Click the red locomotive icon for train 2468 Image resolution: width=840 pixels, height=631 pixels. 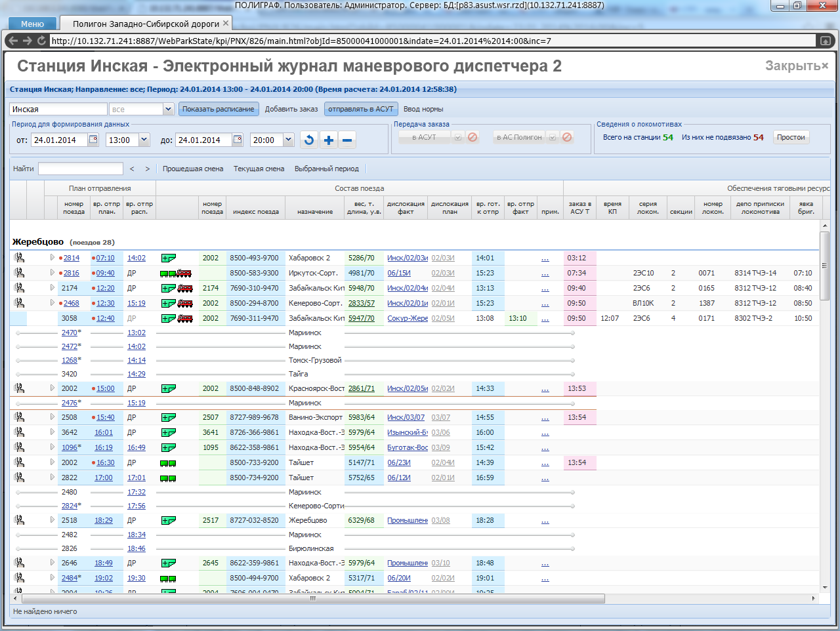tap(185, 303)
